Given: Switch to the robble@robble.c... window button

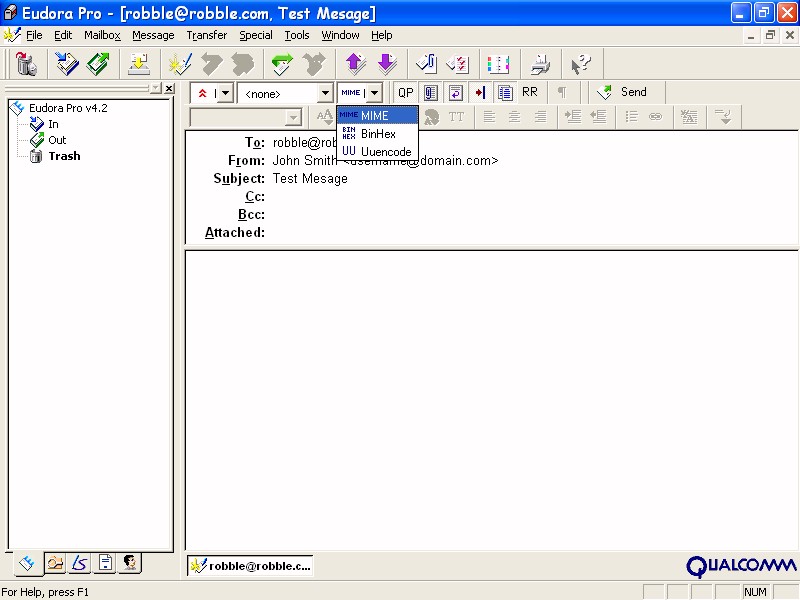Looking at the screenshot, I should coord(251,566).
